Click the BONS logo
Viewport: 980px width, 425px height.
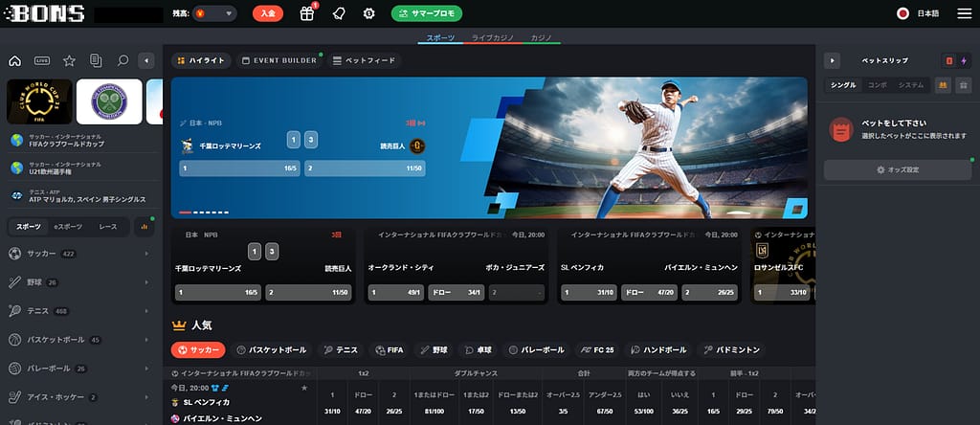click(44, 13)
